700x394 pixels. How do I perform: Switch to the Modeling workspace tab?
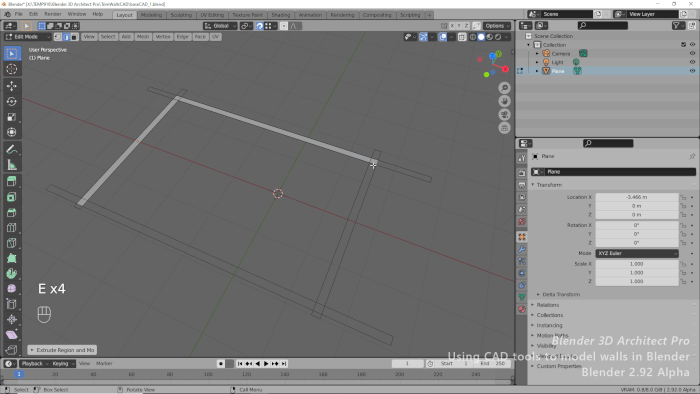(x=151, y=15)
